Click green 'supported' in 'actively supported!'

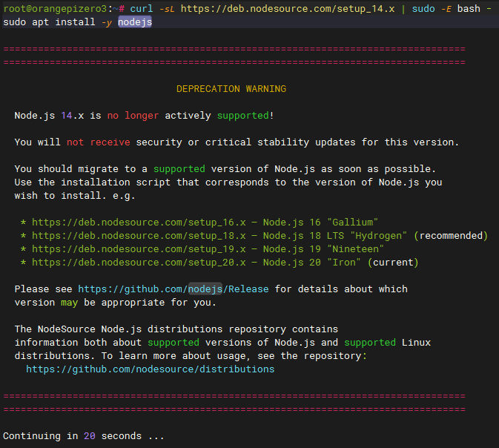click(242, 116)
